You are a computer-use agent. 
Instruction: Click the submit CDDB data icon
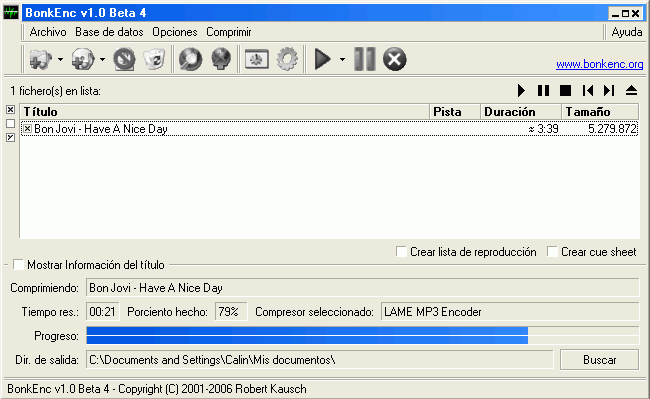point(221,59)
